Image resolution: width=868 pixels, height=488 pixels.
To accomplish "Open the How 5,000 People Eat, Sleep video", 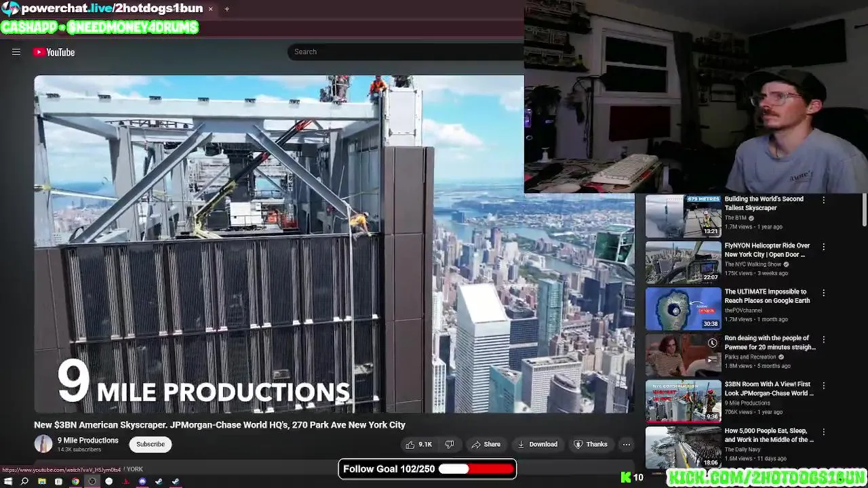I will (x=769, y=435).
